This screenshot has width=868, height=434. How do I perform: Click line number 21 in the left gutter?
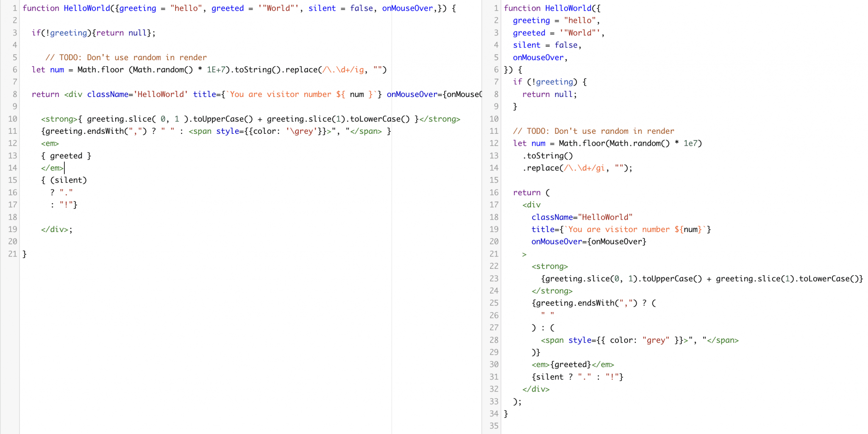tap(13, 254)
